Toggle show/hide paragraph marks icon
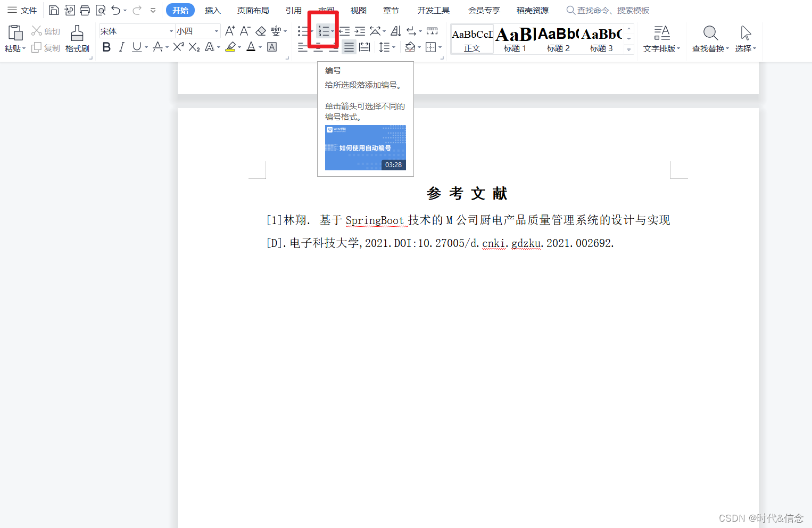812x528 pixels. coord(411,31)
